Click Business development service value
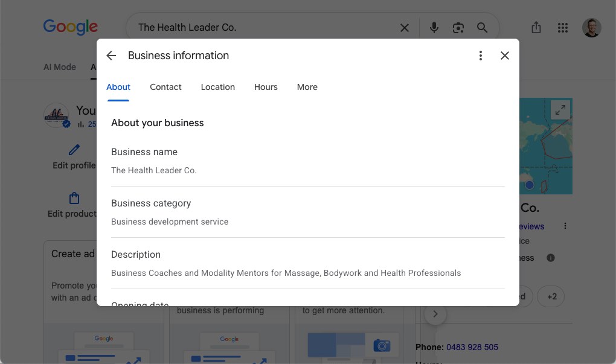The width and height of the screenshot is (616, 364). [170, 222]
